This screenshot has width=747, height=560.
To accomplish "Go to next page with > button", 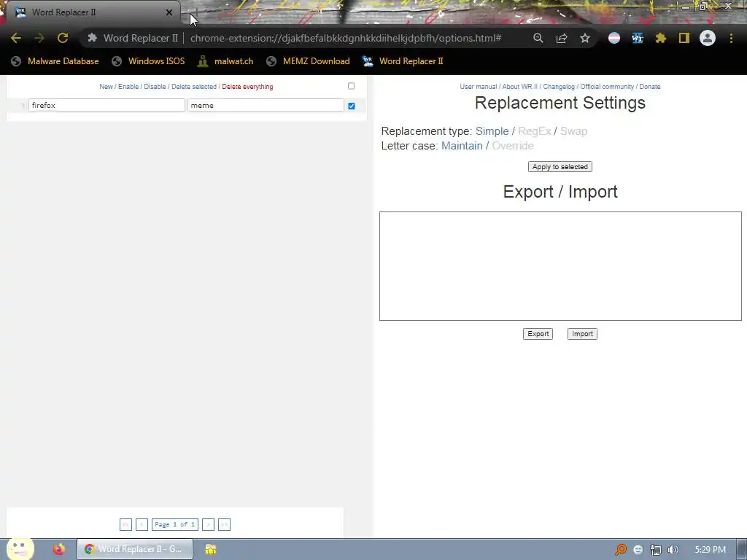I will (208, 524).
